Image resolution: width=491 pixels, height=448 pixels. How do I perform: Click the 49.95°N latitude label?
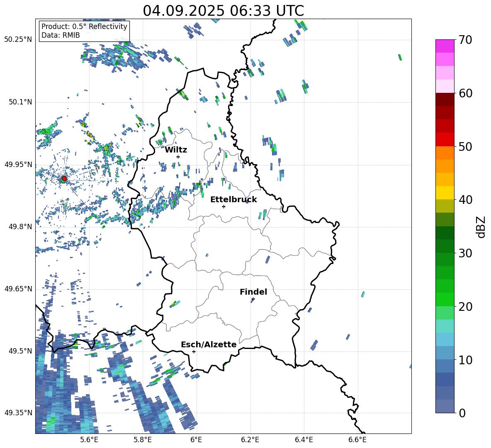tap(18, 165)
